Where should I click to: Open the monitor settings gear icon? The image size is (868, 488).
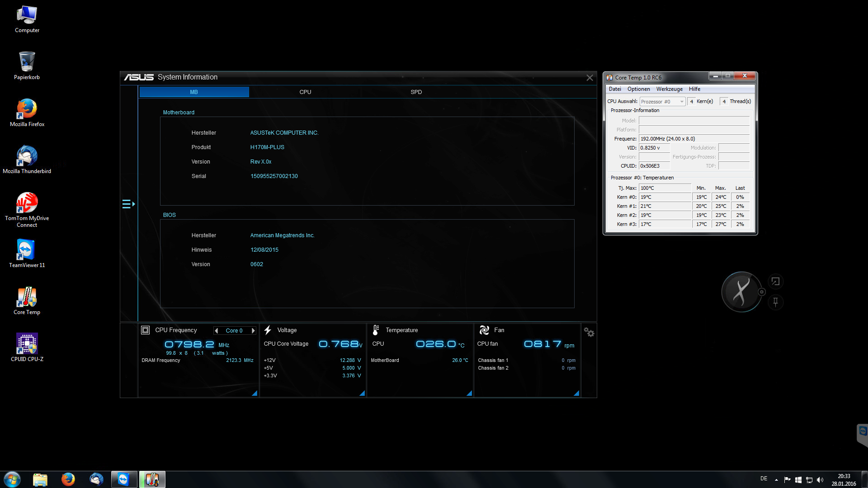[x=589, y=333]
